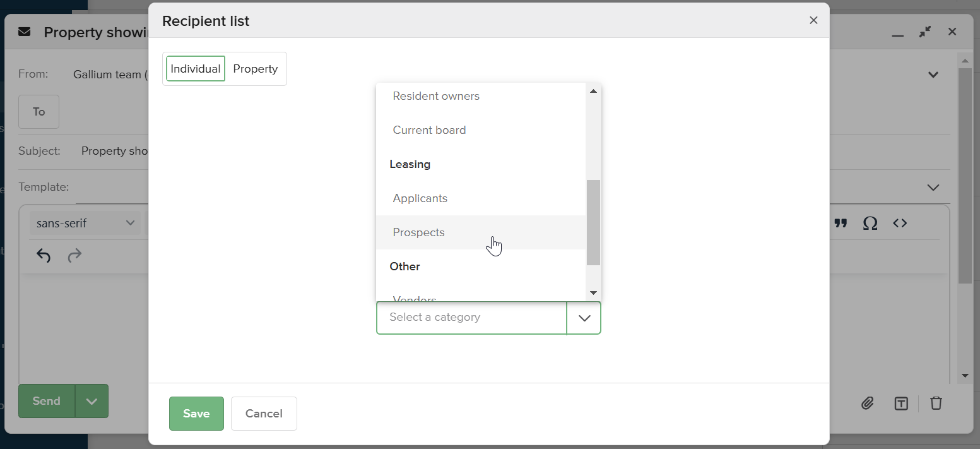Undo the last edit in the editor

coord(44,255)
